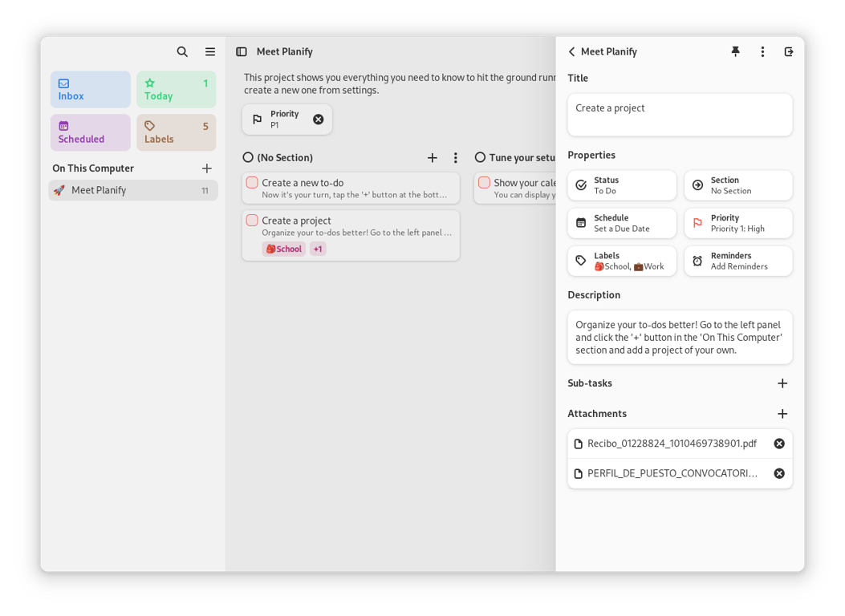Go back using the detail panel chevron
This screenshot has height=616, width=845.
coord(572,51)
